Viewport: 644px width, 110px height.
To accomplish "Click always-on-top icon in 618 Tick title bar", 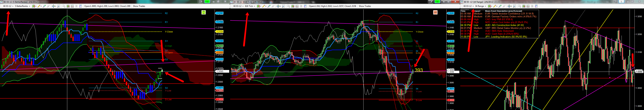I will click(x=430, y=1).
